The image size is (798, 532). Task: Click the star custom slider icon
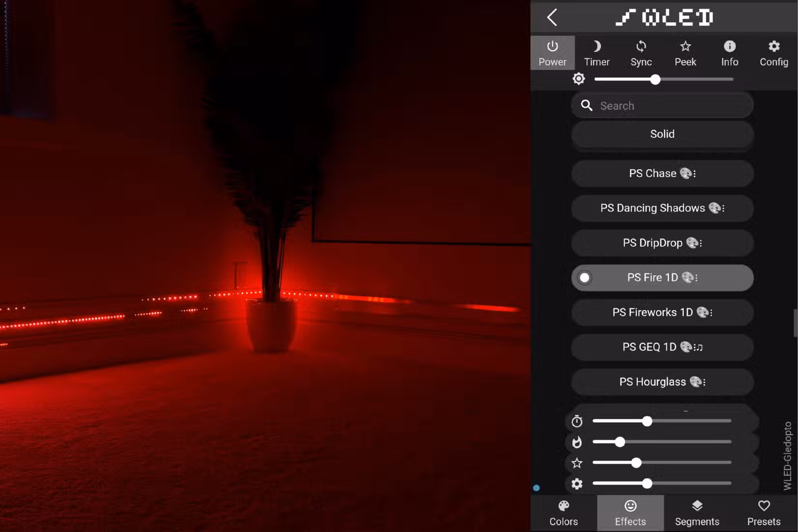[x=577, y=463]
